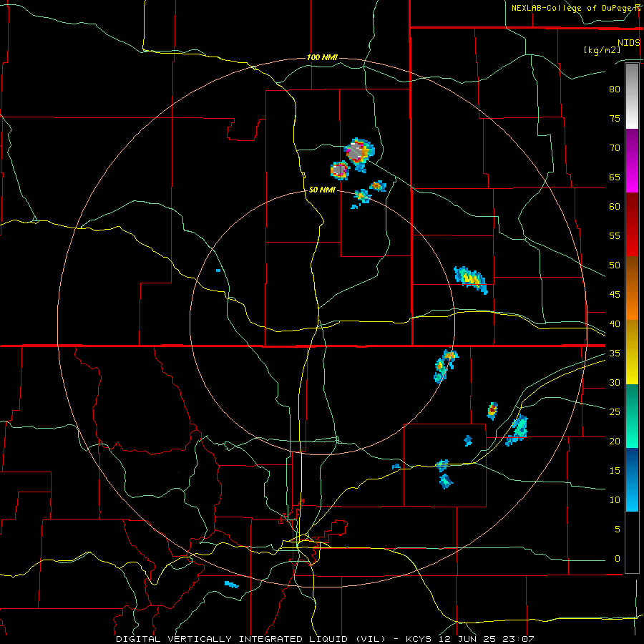Click the elongated yellow-core storm cell east of radar
Screen dimensions: 644x644
coord(471,280)
